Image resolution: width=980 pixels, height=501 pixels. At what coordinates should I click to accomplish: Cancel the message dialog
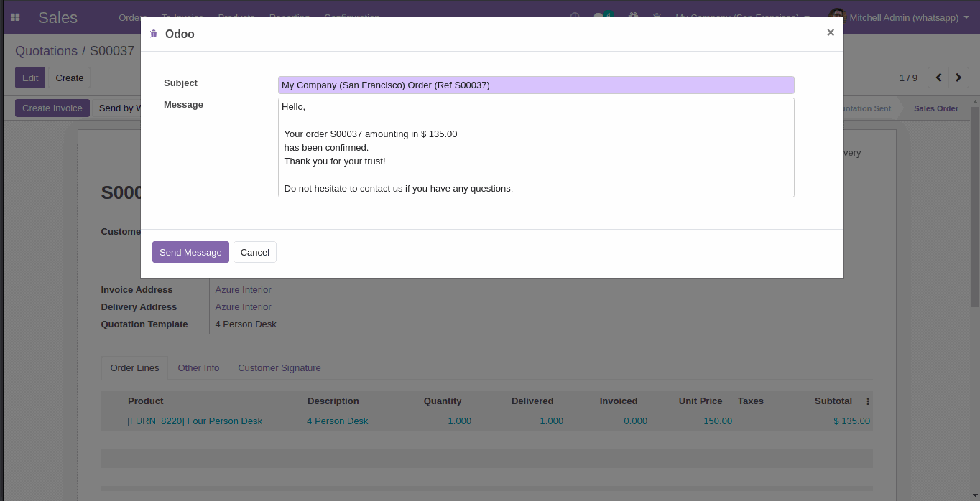pos(254,252)
